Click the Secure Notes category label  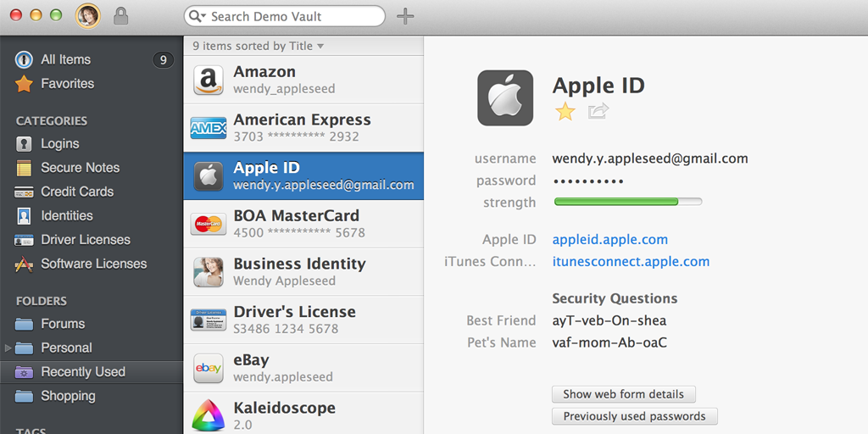(x=81, y=168)
